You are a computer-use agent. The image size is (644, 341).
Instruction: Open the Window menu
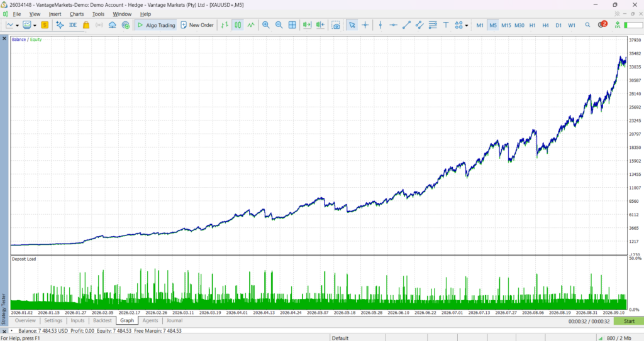click(x=122, y=14)
